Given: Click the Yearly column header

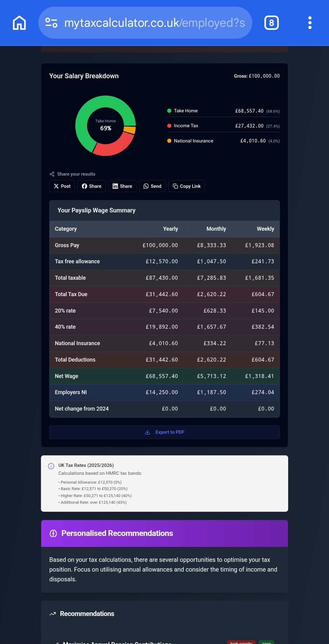Looking at the screenshot, I should coord(171,229).
